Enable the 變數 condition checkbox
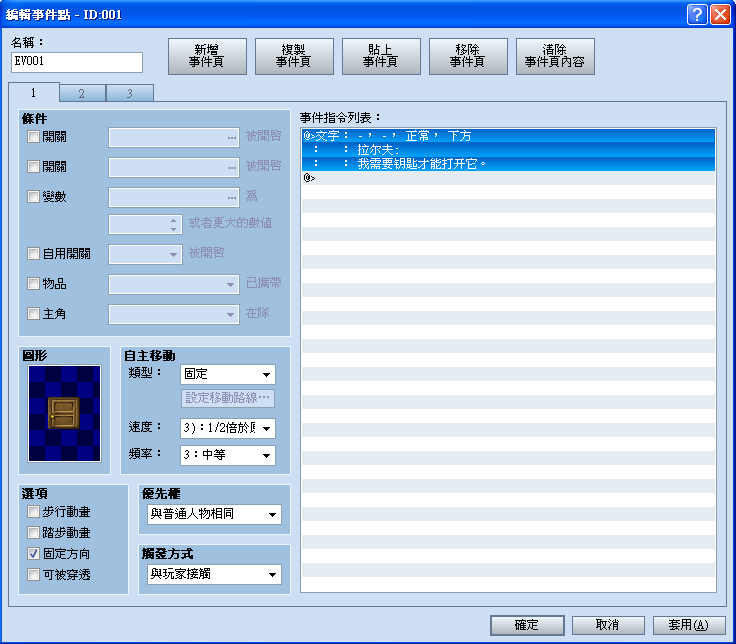The image size is (736, 644). 33,196
